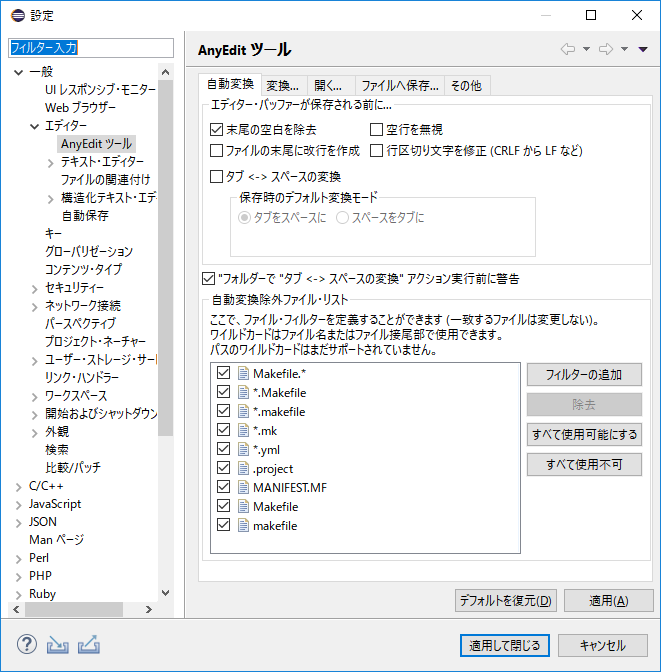Click the back navigation arrow icon
This screenshot has width=661, height=672.
tap(568, 49)
